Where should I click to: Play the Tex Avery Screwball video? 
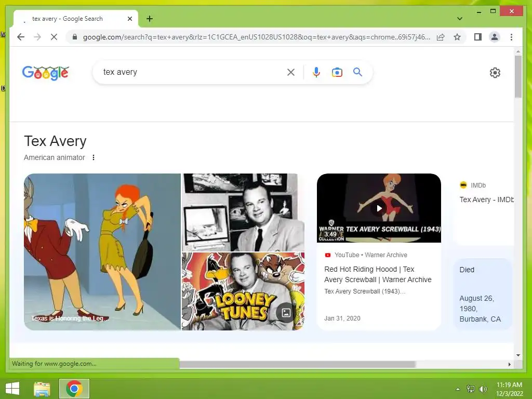(379, 208)
